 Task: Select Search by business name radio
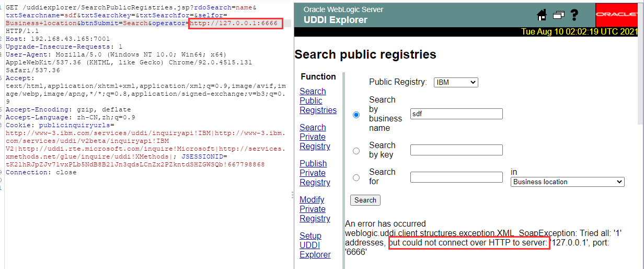pos(356,114)
